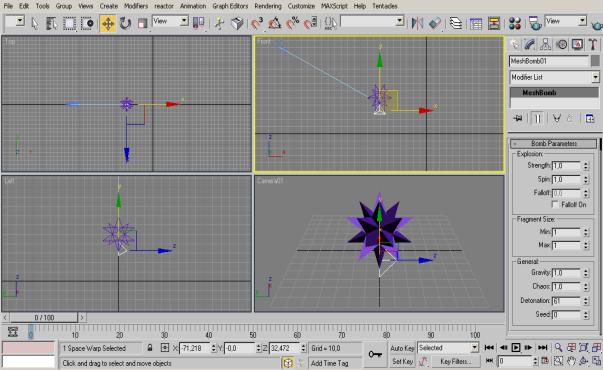The image size is (603, 370).
Task: Click the Auto Key button
Action: [x=402, y=348]
